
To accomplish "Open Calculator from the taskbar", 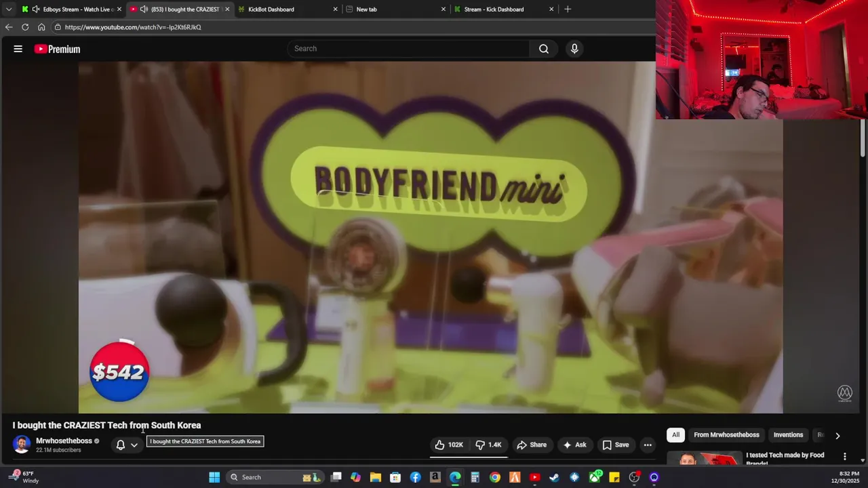I will tap(475, 477).
